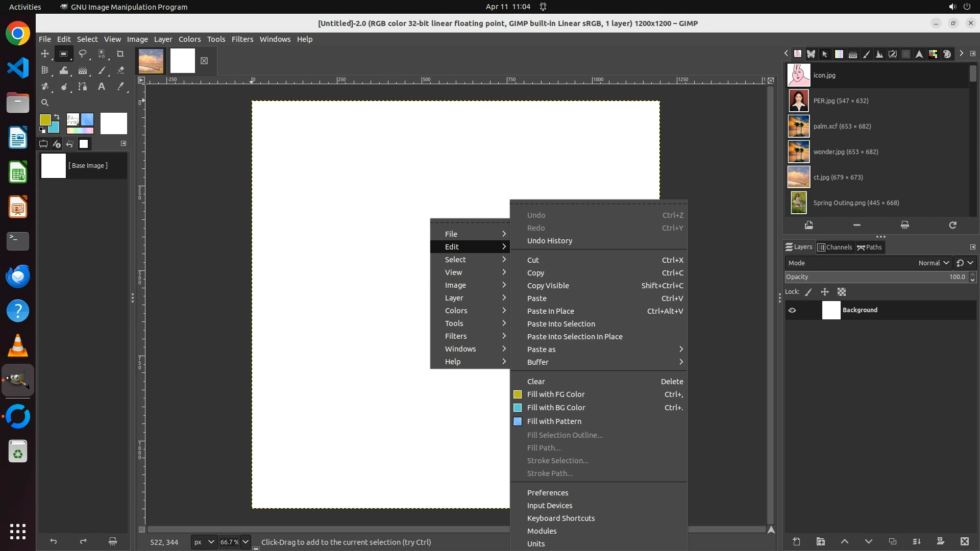Toggle lock pixels brush icon

pos(808,292)
